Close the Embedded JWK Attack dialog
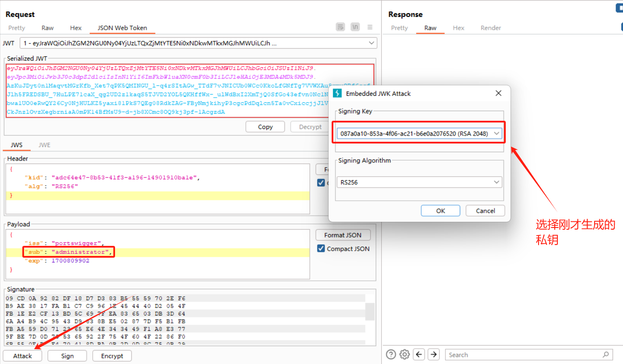 (x=498, y=93)
